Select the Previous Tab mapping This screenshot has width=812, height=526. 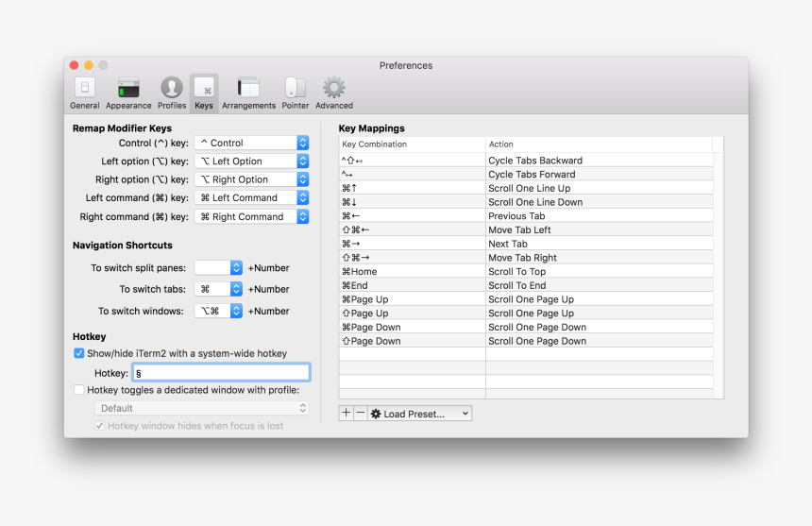526,216
